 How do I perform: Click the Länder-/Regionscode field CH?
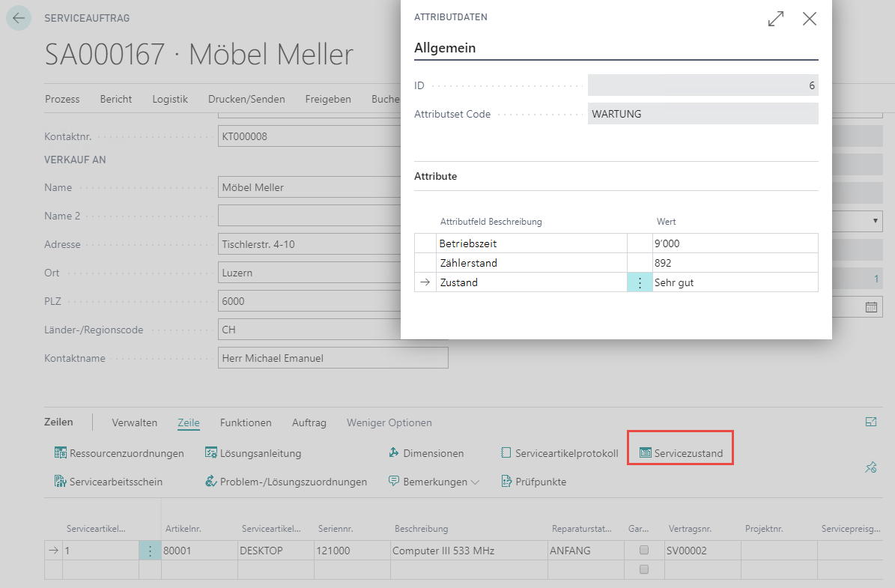309,330
